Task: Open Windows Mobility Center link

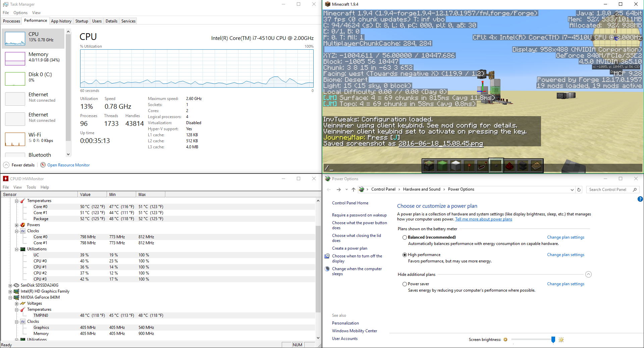Action: [x=355, y=331]
